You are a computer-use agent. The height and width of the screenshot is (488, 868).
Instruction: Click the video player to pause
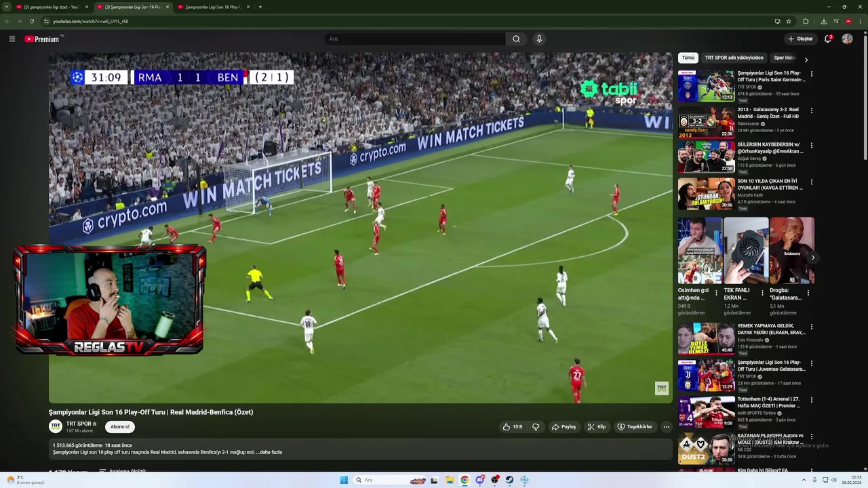click(x=360, y=228)
